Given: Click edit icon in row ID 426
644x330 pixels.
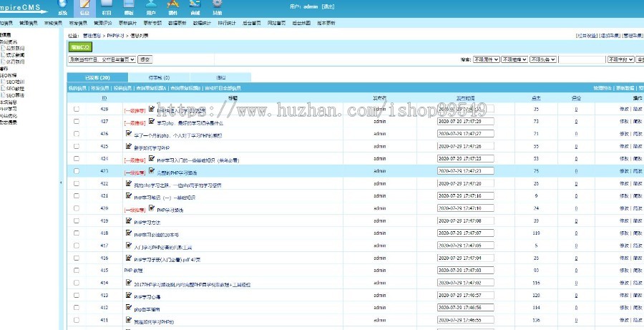Looking at the screenshot, I should [x=129, y=134].
